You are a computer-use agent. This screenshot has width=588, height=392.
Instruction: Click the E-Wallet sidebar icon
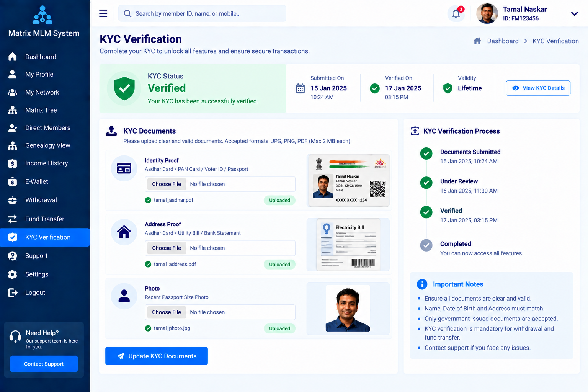point(13,181)
